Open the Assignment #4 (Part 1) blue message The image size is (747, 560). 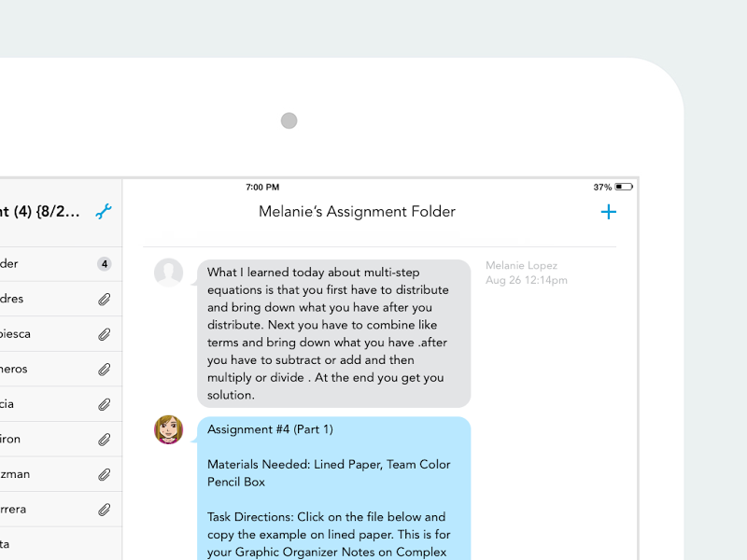pyautogui.click(x=334, y=488)
